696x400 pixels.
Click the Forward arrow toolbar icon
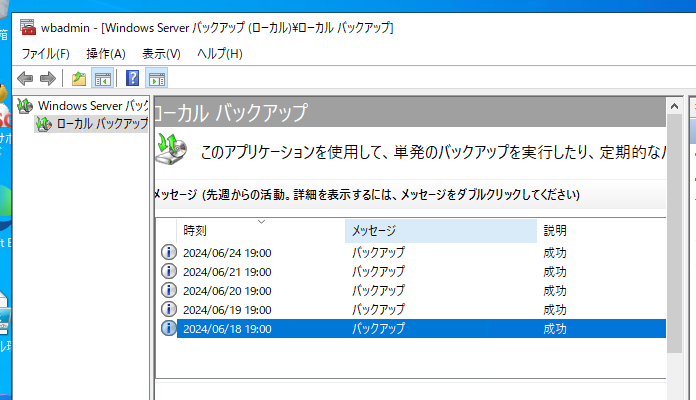point(47,79)
